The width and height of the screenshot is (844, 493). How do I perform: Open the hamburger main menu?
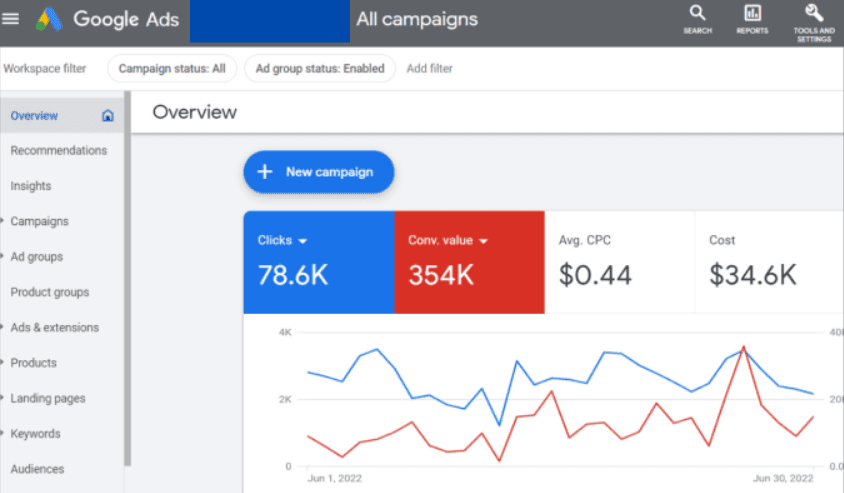11,19
